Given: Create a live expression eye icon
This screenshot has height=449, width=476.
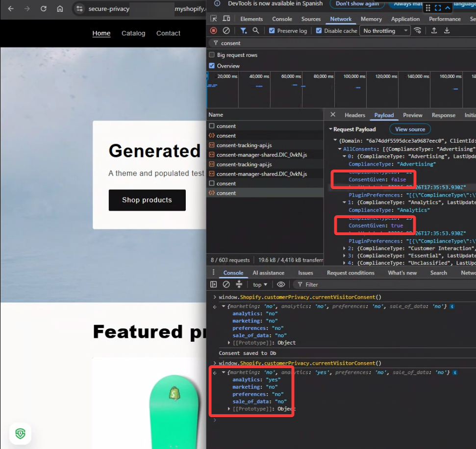Looking at the screenshot, I should (x=281, y=284).
